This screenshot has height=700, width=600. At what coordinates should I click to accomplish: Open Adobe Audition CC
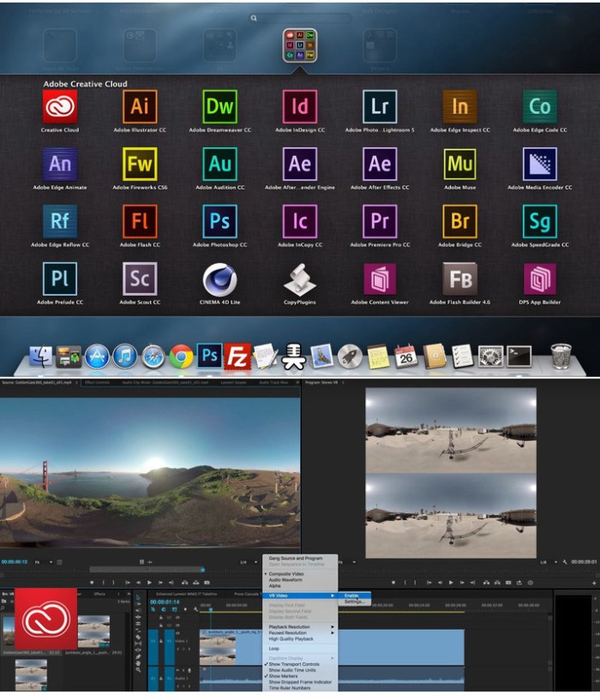pos(219,164)
